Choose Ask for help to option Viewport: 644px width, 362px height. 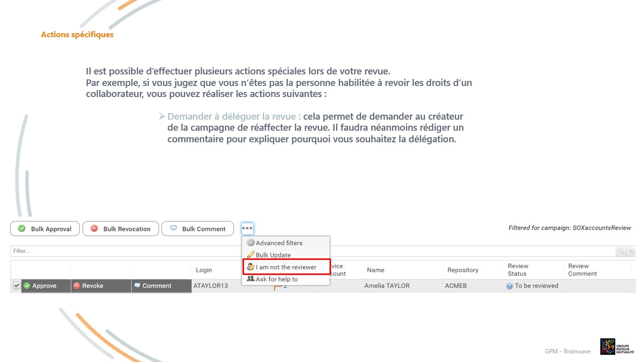pos(276,279)
